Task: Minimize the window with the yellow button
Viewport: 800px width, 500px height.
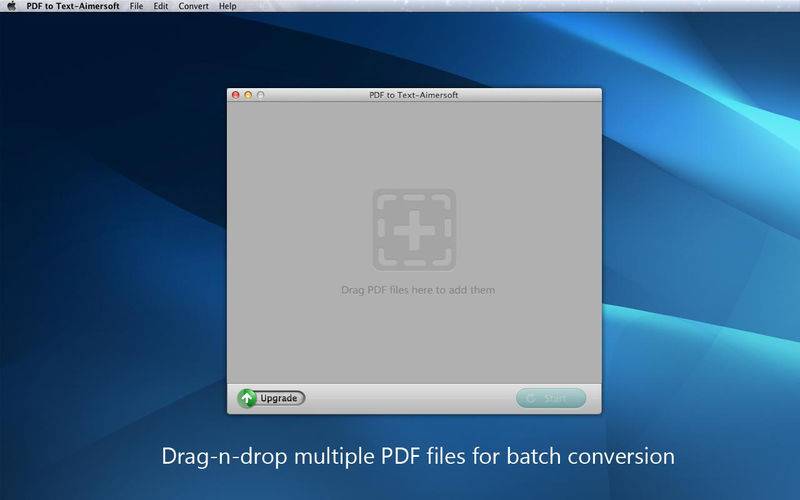Action: pyautogui.click(x=248, y=95)
